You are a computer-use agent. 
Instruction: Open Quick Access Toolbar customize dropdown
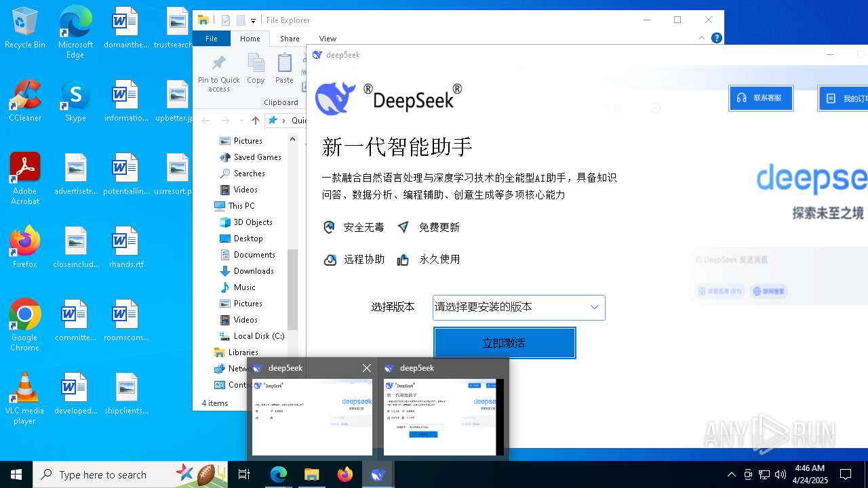pos(253,21)
